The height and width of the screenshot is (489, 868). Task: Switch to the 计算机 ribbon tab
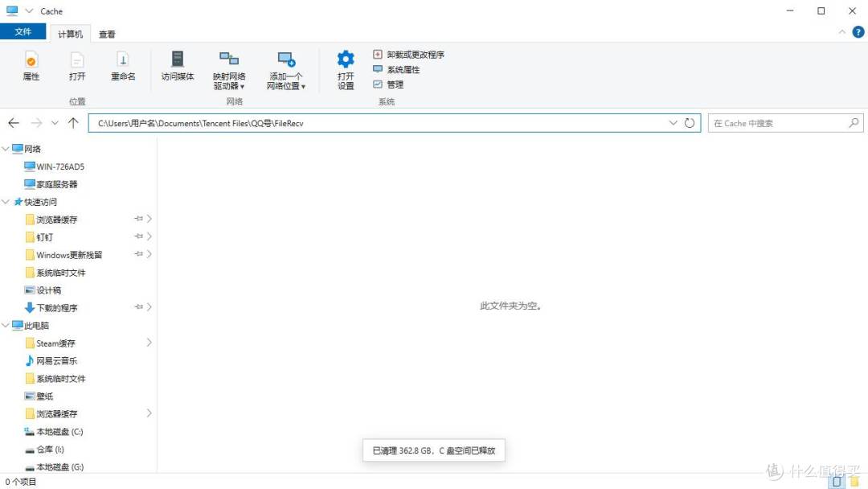70,34
